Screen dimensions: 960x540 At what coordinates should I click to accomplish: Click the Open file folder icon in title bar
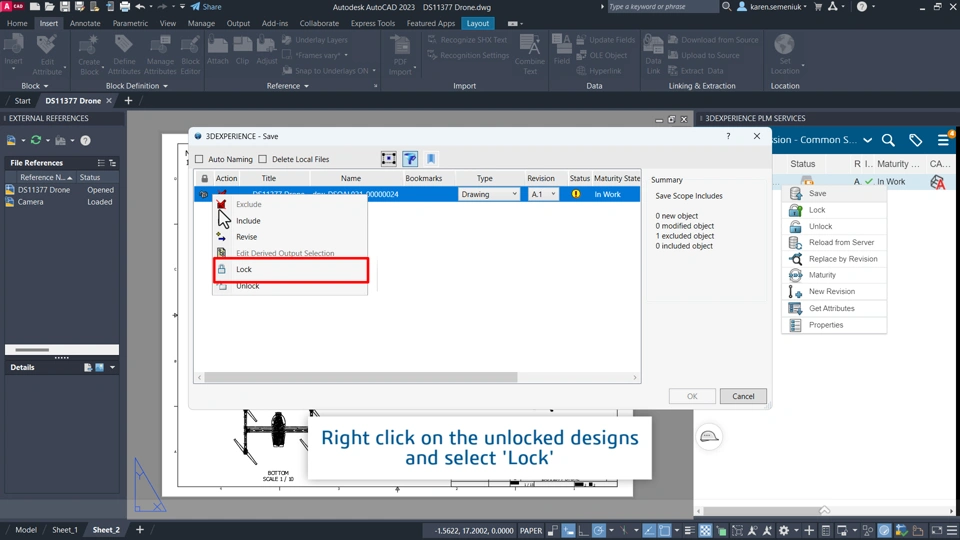[50, 7]
